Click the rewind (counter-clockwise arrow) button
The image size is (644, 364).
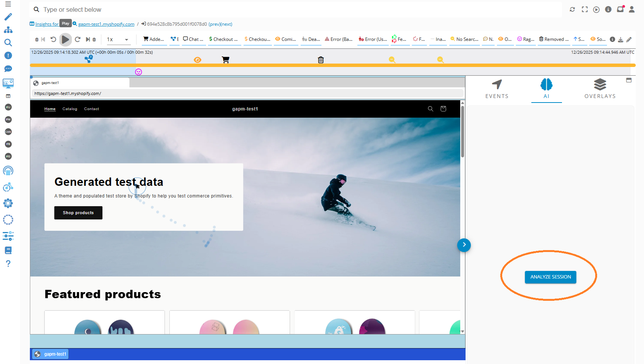point(53,39)
